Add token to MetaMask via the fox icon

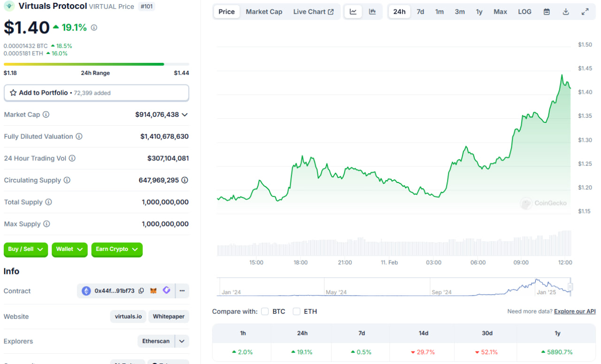coord(154,291)
